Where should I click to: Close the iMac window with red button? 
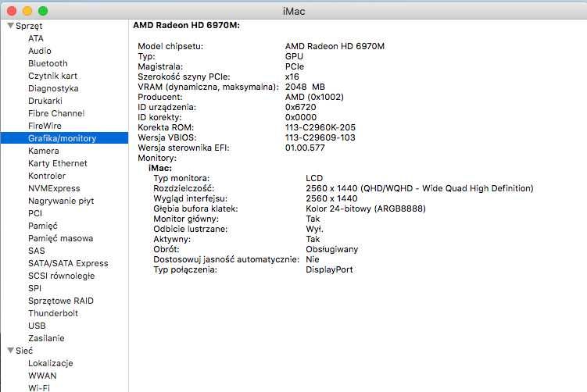12,11
